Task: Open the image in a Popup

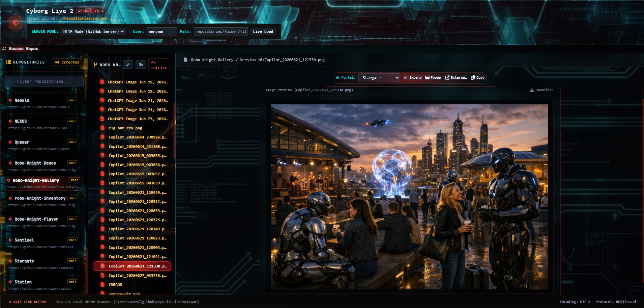Action: (433, 78)
